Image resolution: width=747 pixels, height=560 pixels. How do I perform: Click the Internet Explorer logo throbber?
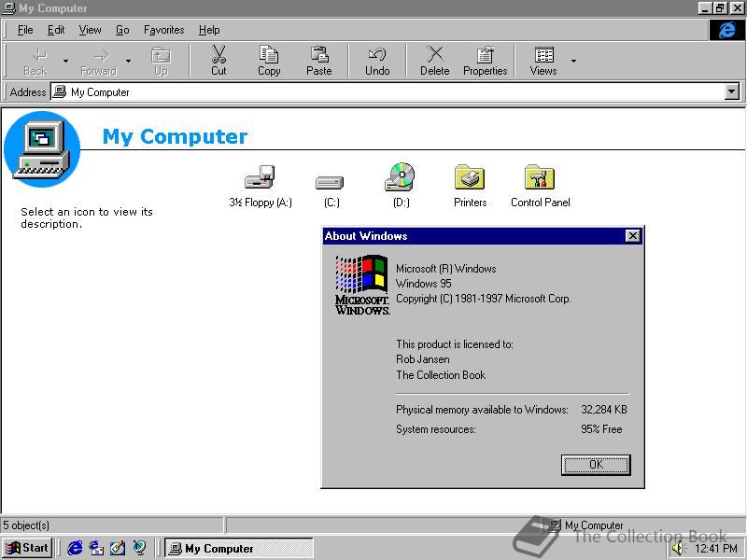coord(726,30)
